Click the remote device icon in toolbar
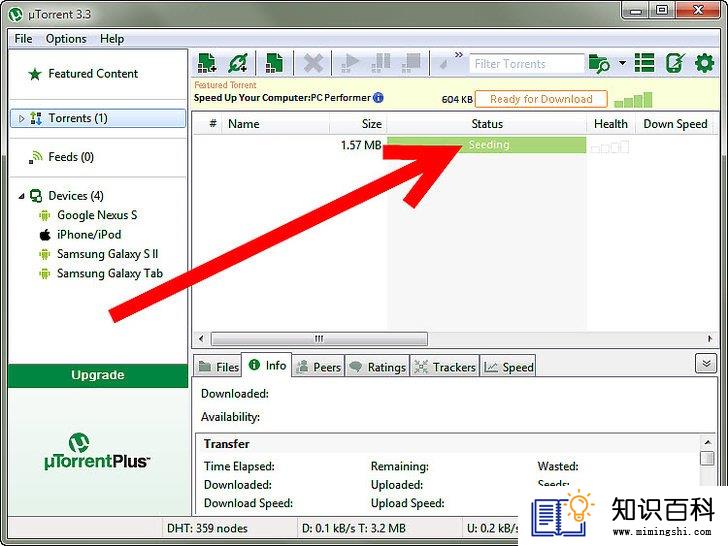Image resolution: width=728 pixels, height=546 pixels. pyautogui.click(x=675, y=63)
